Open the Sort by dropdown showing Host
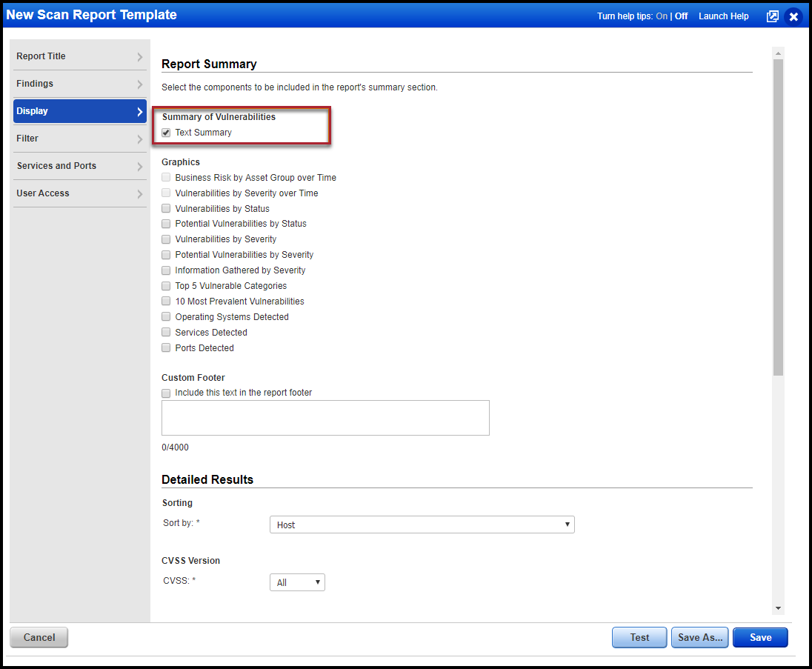812x669 pixels. [x=422, y=524]
